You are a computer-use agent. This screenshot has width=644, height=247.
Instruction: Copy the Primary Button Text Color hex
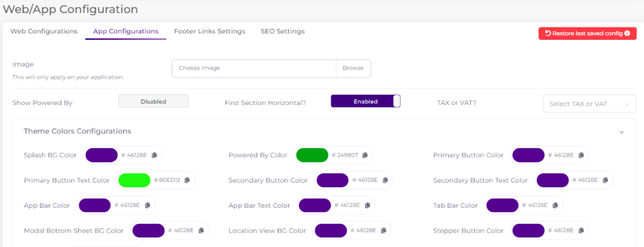point(187,180)
